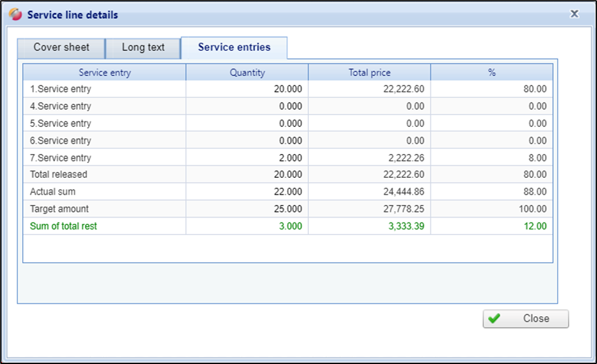This screenshot has width=597, height=364.
Task: Select the 4.Service entry row
Action: pos(60,106)
